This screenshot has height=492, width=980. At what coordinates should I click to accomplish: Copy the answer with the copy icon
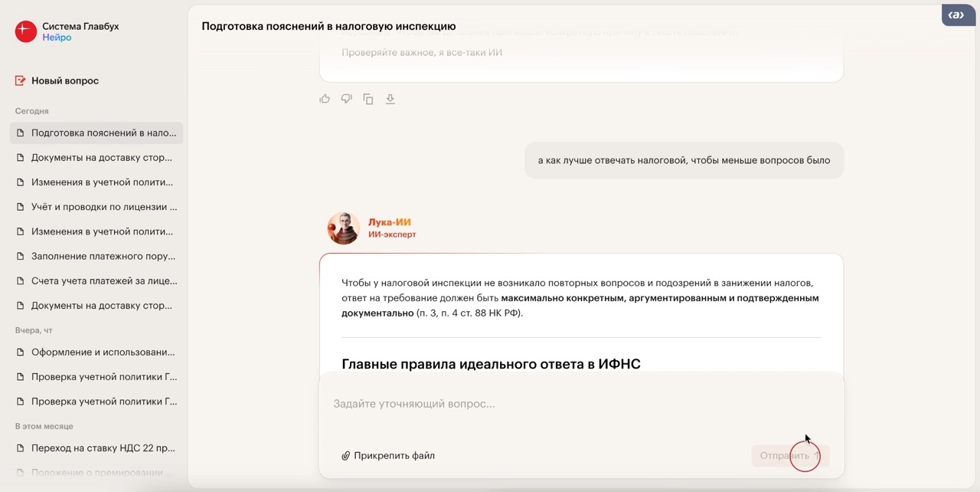[x=368, y=99]
